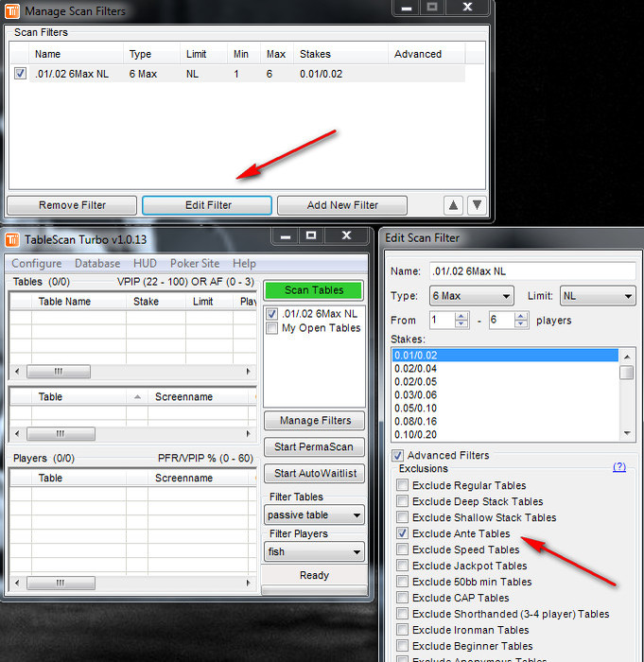Decrease the From minimum players stepper

tap(461, 323)
